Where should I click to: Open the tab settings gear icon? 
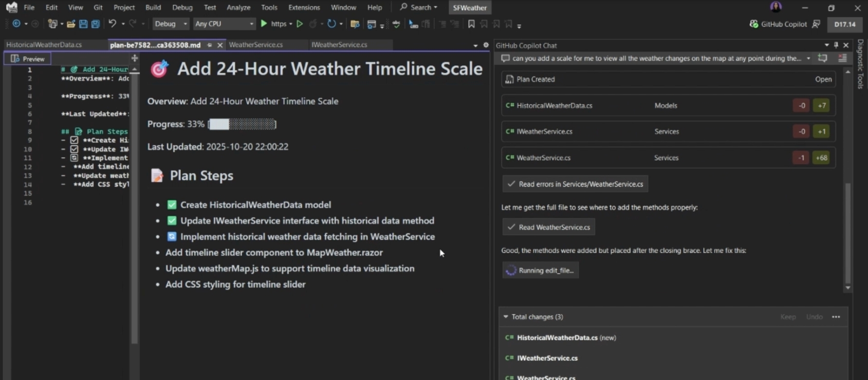[x=486, y=45]
